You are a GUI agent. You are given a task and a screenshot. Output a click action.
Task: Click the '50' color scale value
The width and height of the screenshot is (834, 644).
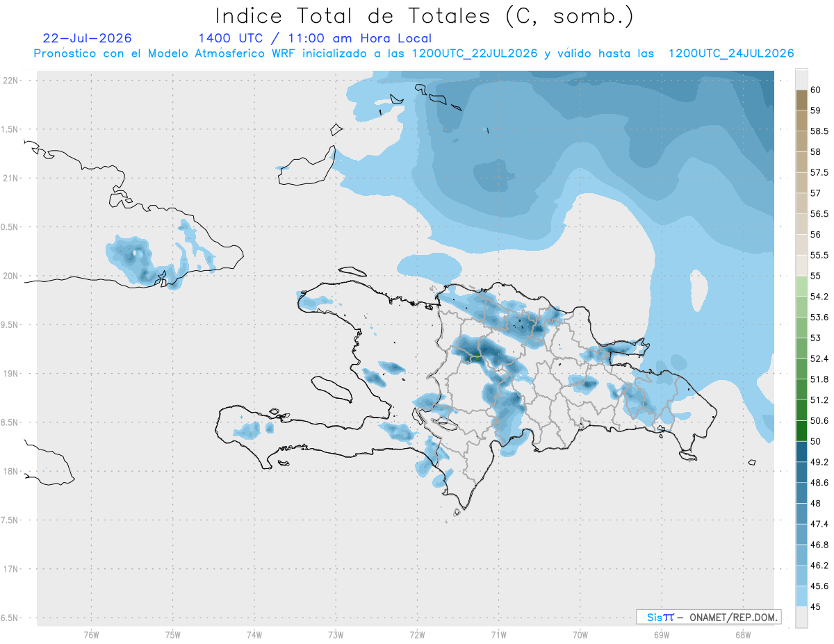[x=816, y=441]
